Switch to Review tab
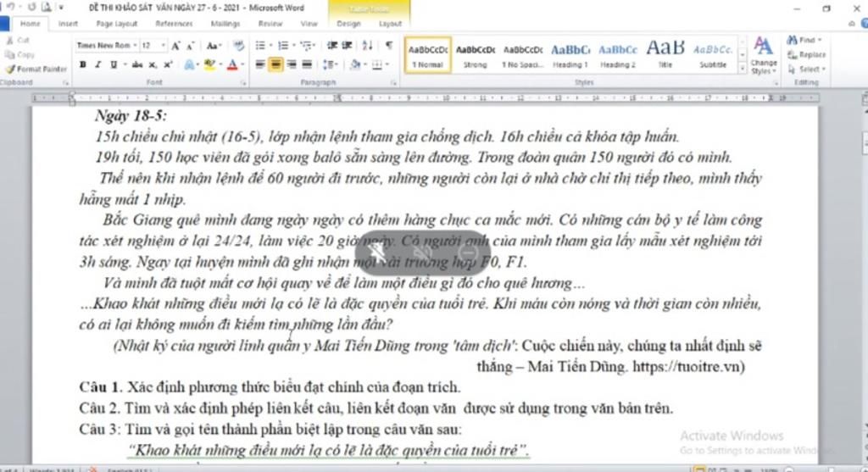The height and width of the screenshot is (472, 868). pyautogui.click(x=270, y=24)
